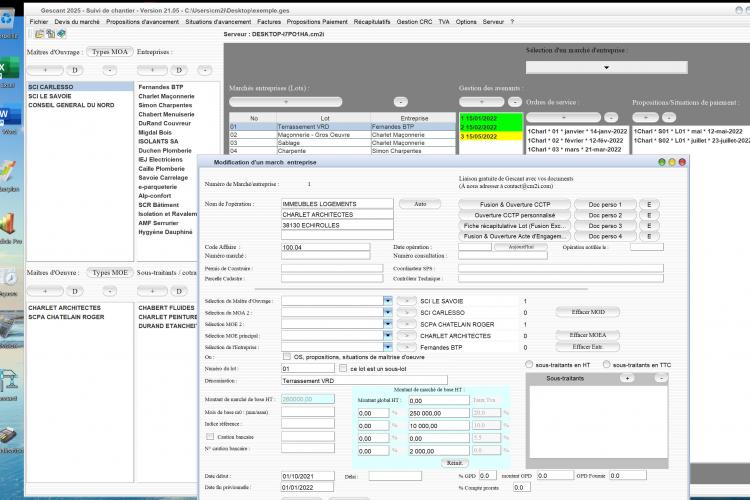Image resolution: width=750 pixels, height=500 pixels.
Task: Click the plus button under Marchés entreprises (Lots)
Action: (286, 102)
